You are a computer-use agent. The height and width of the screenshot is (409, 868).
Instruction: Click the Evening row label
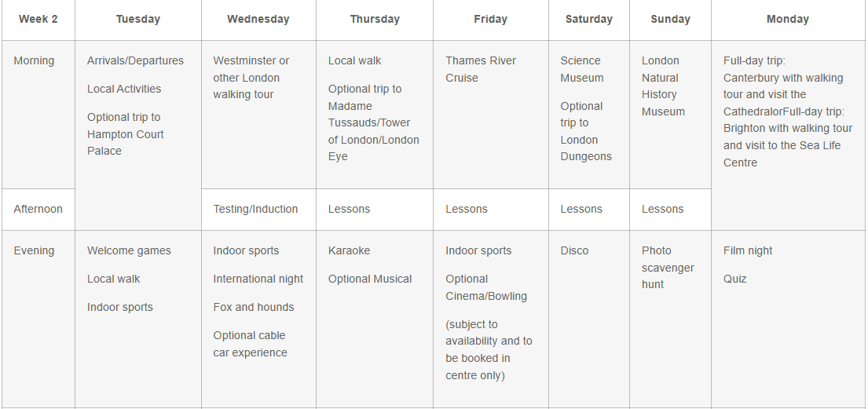[x=35, y=251]
